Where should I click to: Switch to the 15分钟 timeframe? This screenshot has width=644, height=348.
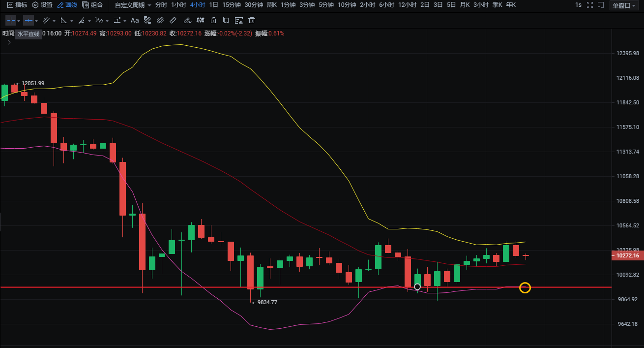[231, 5]
